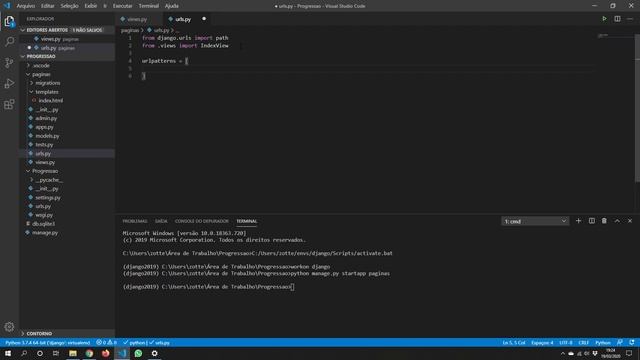This screenshot has width=640, height=360.
Task: Split the editor to the right
Action: (617, 19)
